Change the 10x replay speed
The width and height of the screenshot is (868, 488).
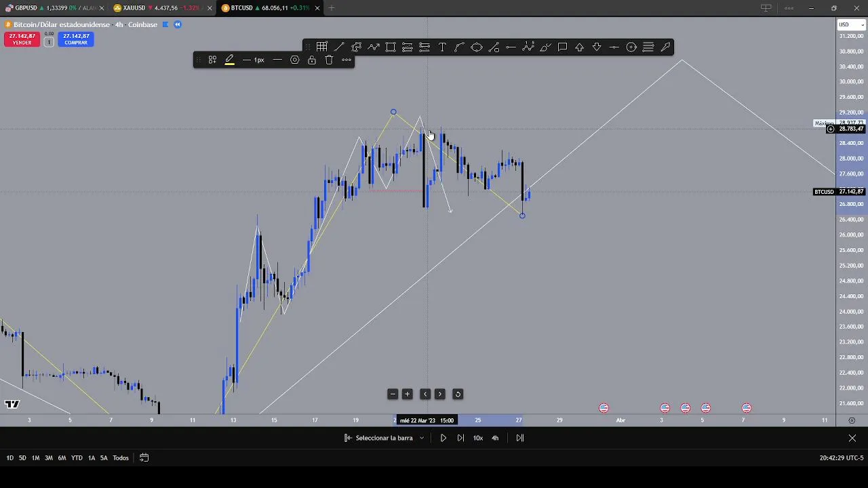point(478,438)
